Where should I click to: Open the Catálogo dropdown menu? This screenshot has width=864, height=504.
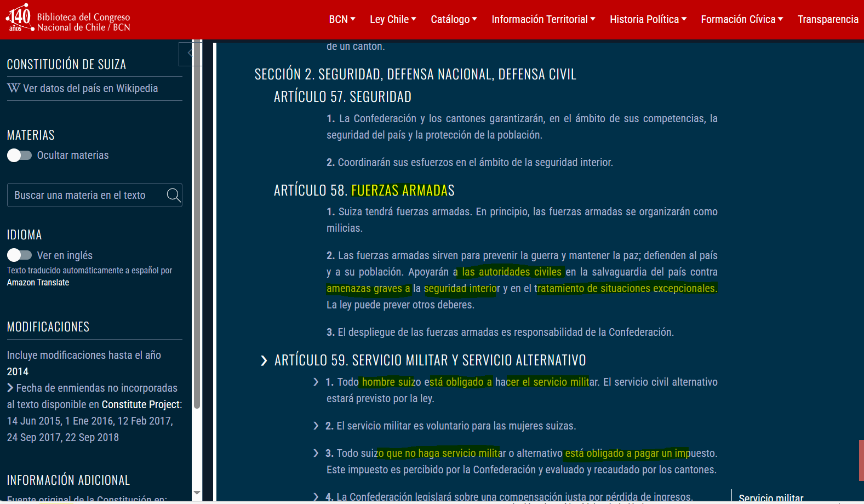pos(454,19)
